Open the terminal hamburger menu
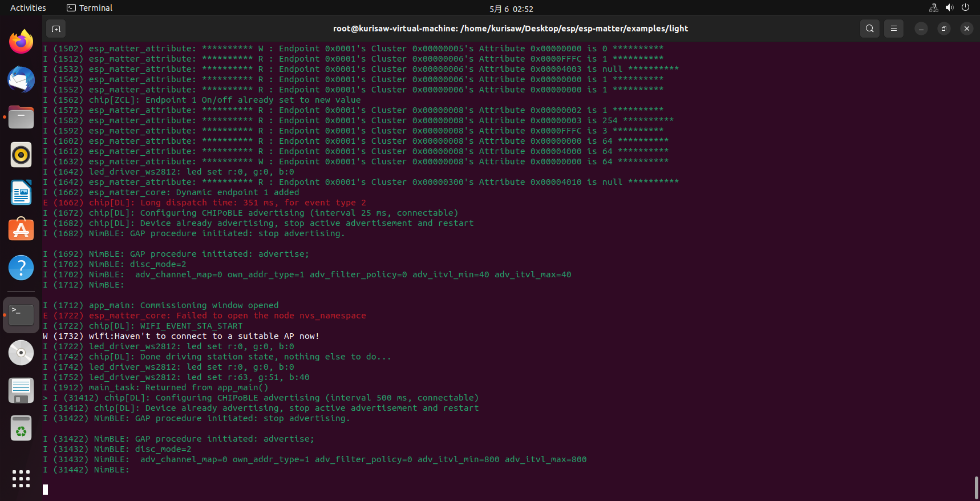Viewport: 980px width, 501px height. click(x=894, y=29)
